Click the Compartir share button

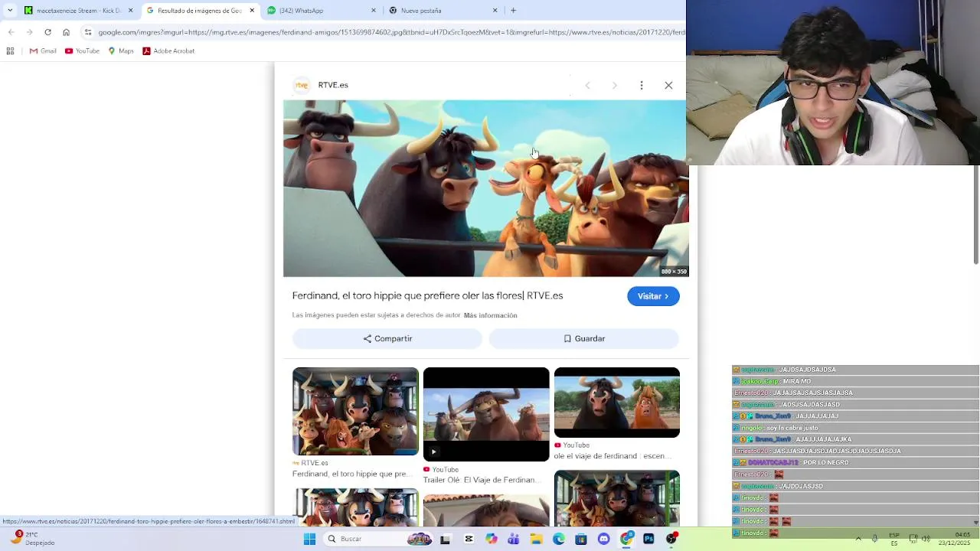pos(387,338)
